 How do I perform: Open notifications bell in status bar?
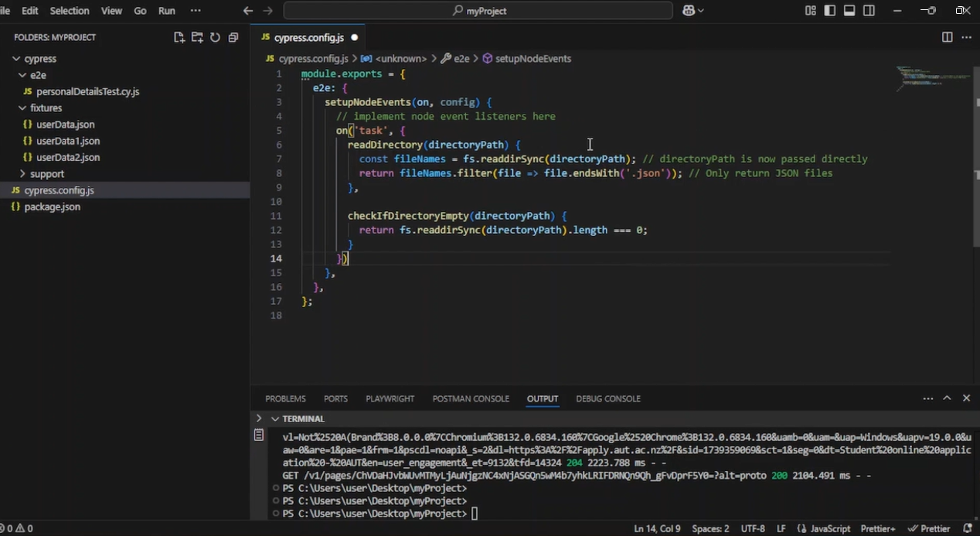(967, 528)
